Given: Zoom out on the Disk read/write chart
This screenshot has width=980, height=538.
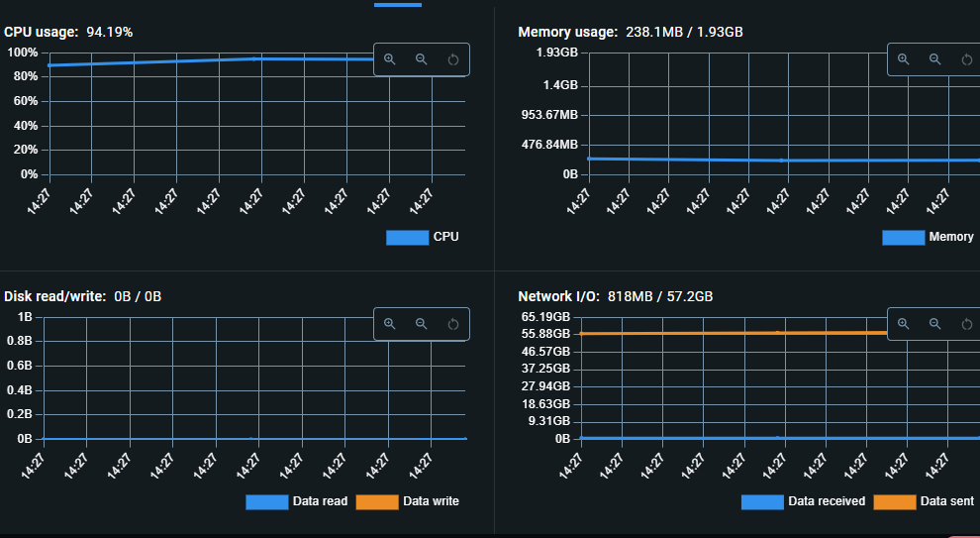Looking at the screenshot, I should (x=422, y=324).
